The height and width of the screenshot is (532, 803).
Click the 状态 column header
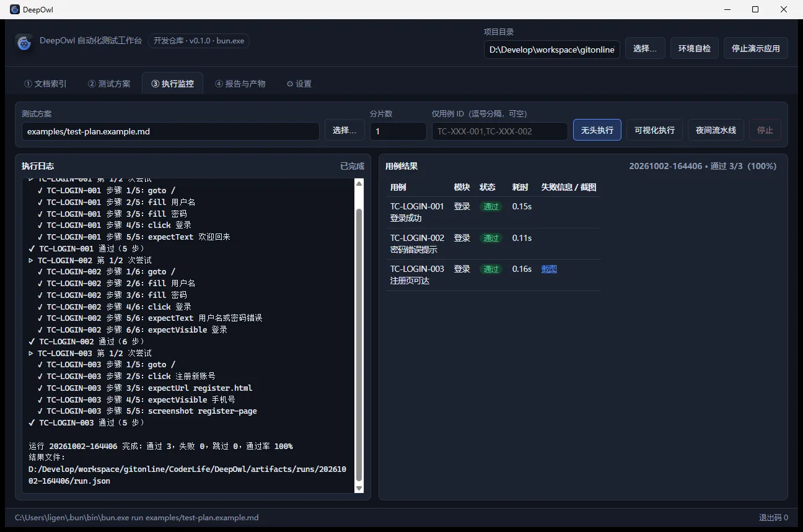[487, 187]
